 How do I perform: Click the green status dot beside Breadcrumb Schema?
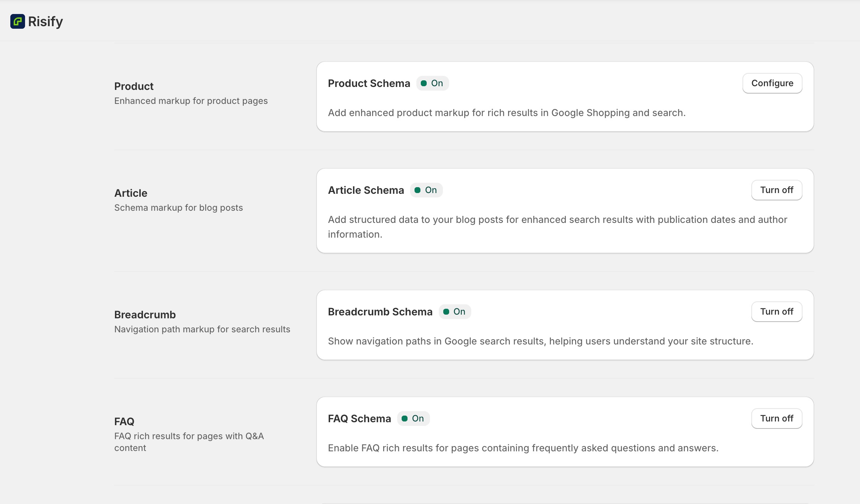tap(447, 311)
